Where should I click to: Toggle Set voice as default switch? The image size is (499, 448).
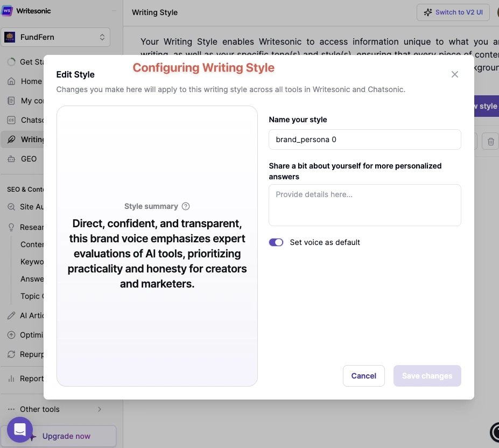pyautogui.click(x=276, y=242)
